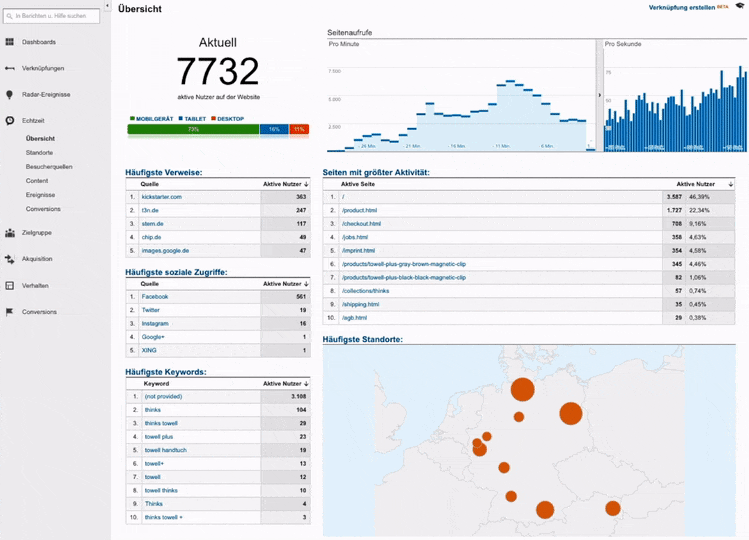
Task: Click the red Desktop 11% bar segment
Action: coord(299,129)
